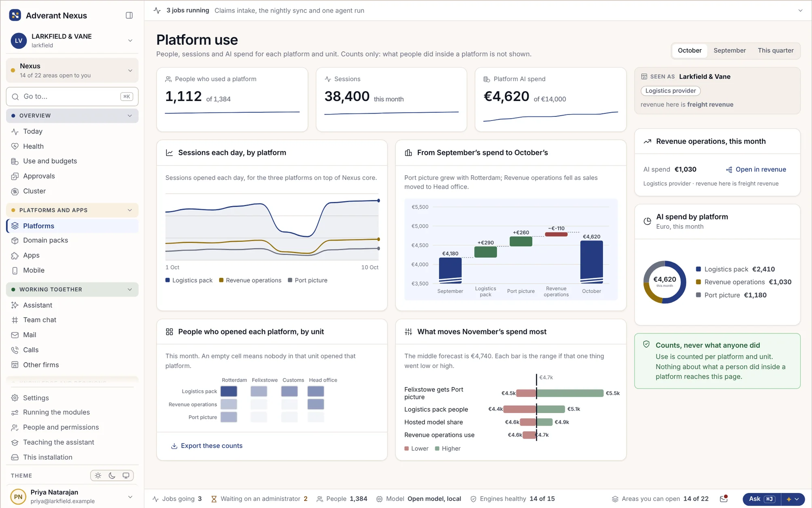Image resolution: width=812 pixels, height=508 pixels.
Task: Open the Mobile page
Action: click(72, 271)
